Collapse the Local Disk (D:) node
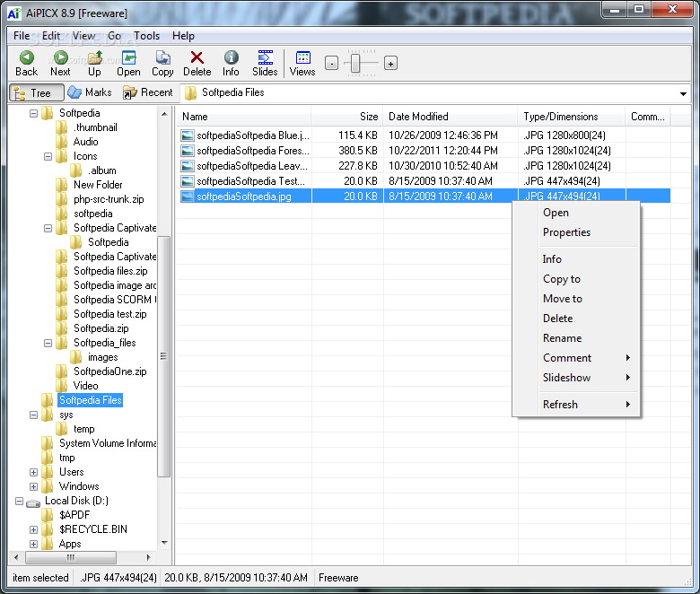 (19, 502)
